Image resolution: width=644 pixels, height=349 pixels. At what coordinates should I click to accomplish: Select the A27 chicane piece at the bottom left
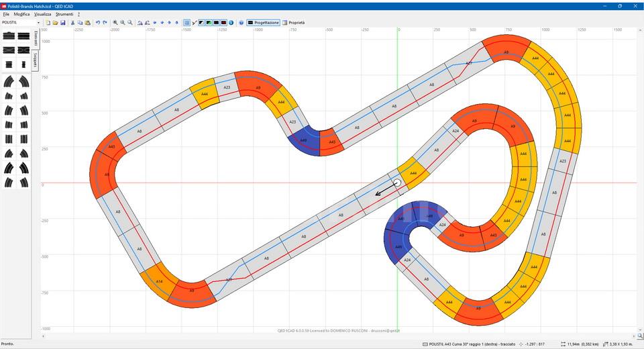pyautogui.click(x=229, y=279)
